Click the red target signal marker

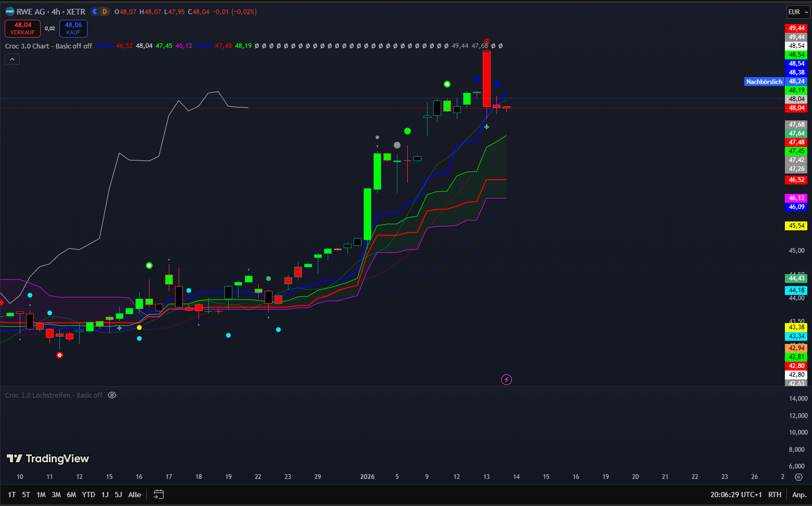pos(59,355)
